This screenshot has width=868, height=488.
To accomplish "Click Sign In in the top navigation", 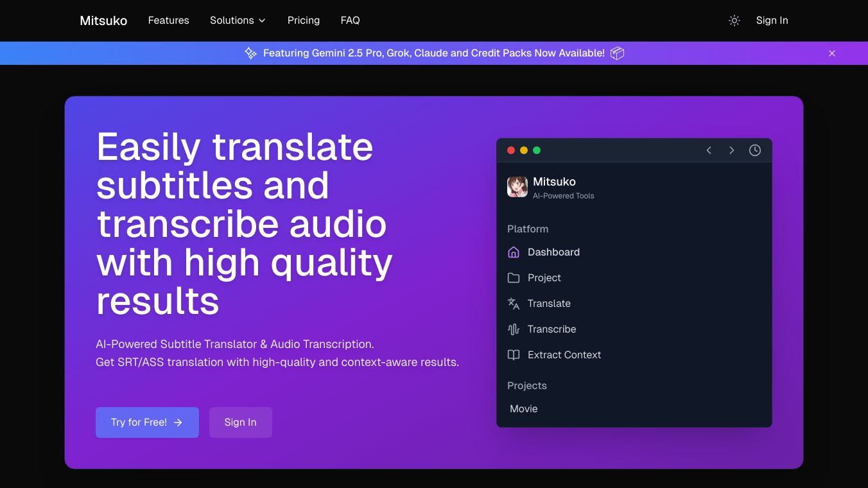I will tap(772, 21).
